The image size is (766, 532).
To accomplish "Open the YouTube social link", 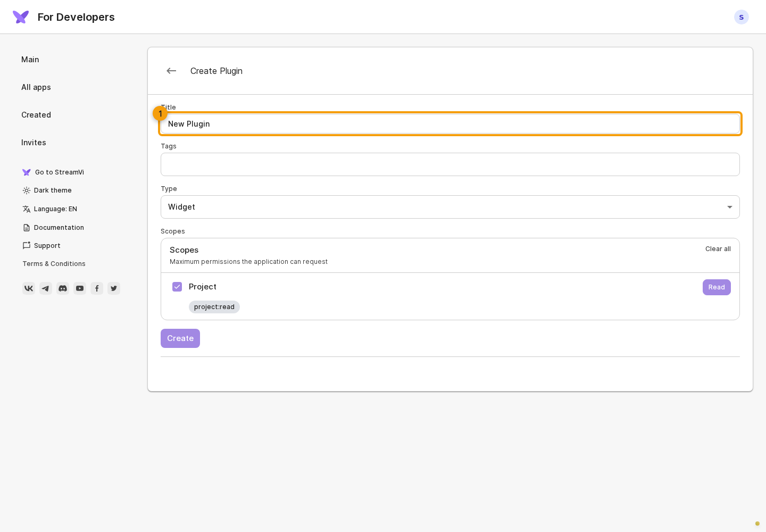I will pyautogui.click(x=80, y=288).
